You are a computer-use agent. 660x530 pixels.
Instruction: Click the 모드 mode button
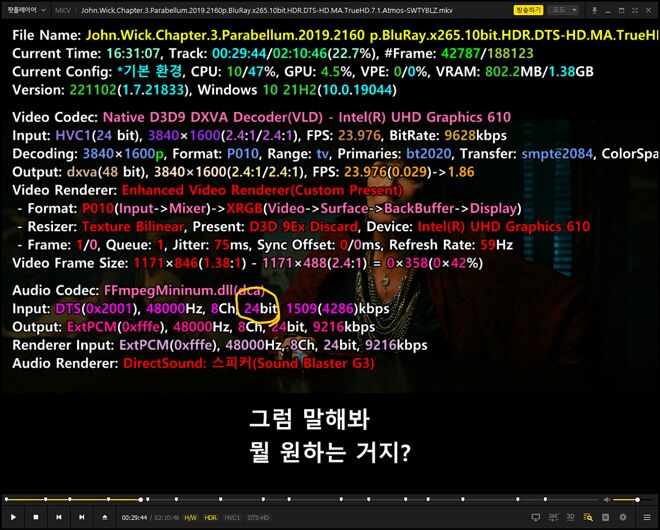(x=559, y=10)
